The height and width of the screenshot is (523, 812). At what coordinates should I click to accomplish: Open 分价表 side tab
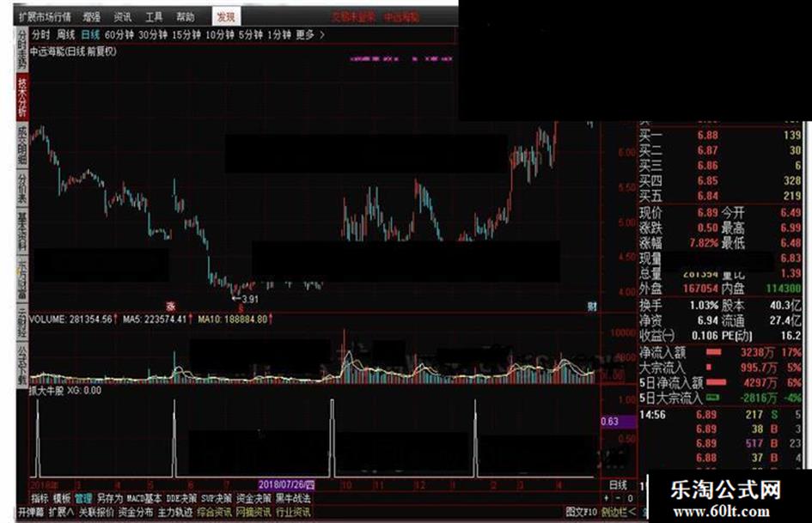click(21, 188)
